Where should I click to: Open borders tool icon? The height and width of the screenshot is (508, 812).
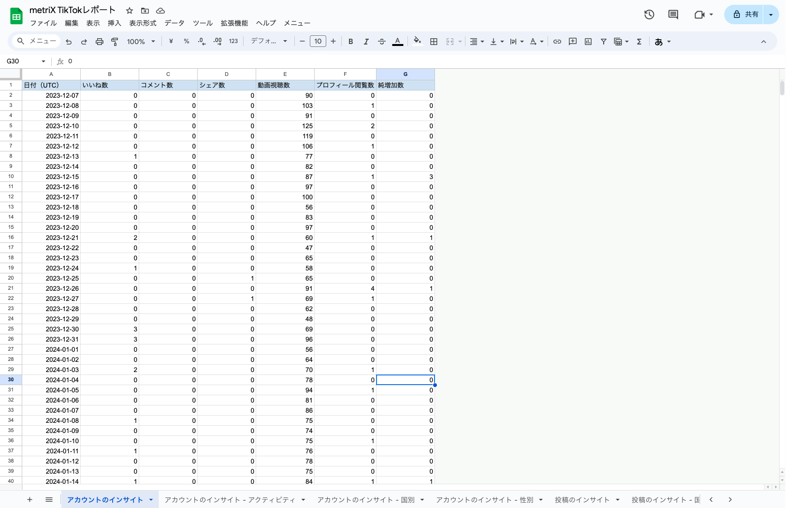click(434, 42)
